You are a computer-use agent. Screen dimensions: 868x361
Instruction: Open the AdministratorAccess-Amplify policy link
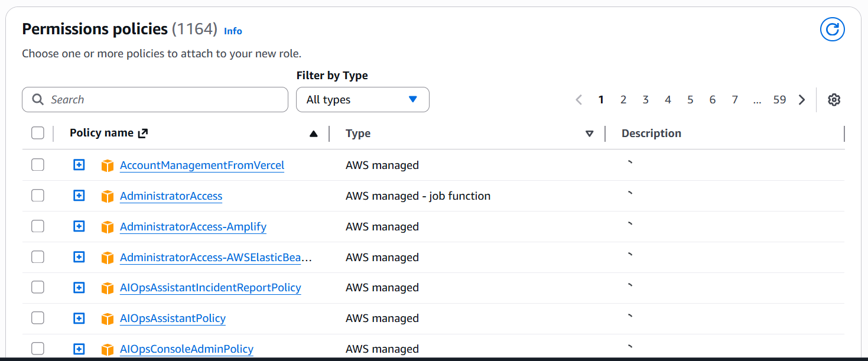point(193,227)
